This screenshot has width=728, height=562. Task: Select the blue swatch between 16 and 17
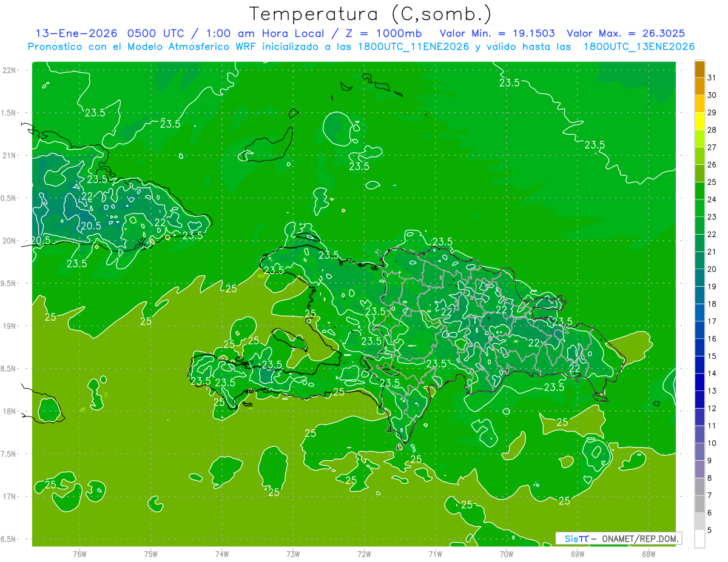pos(699,330)
